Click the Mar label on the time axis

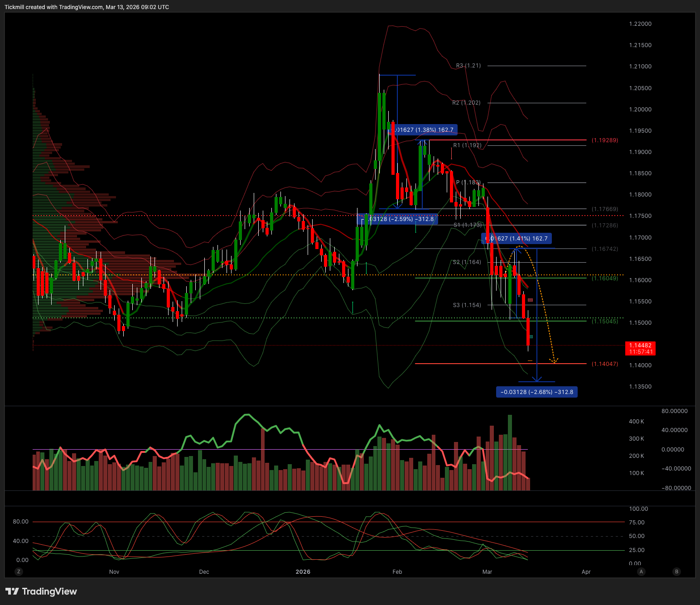pyautogui.click(x=487, y=572)
